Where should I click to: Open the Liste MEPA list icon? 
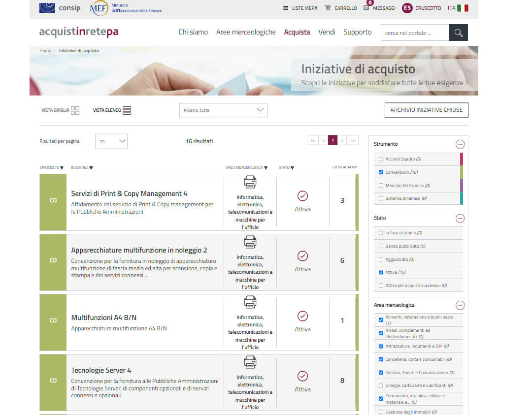click(x=286, y=8)
